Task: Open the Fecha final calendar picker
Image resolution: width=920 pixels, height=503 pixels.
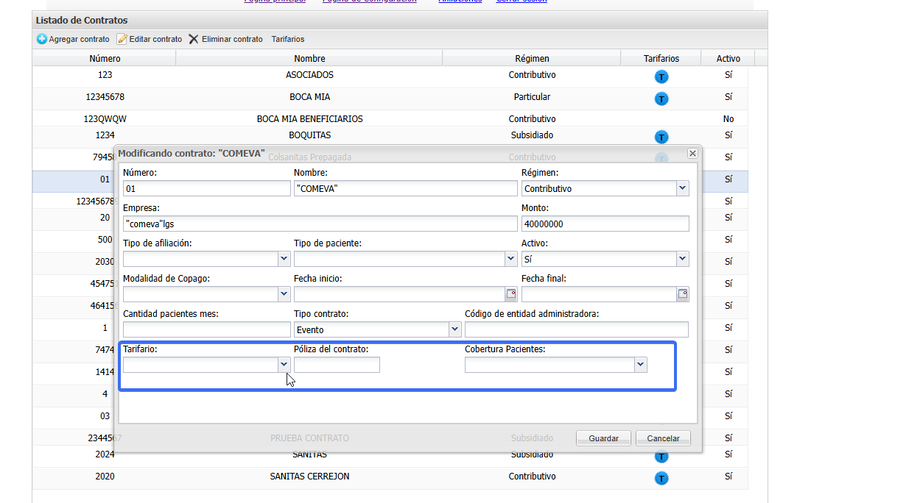Action: (683, 295)
